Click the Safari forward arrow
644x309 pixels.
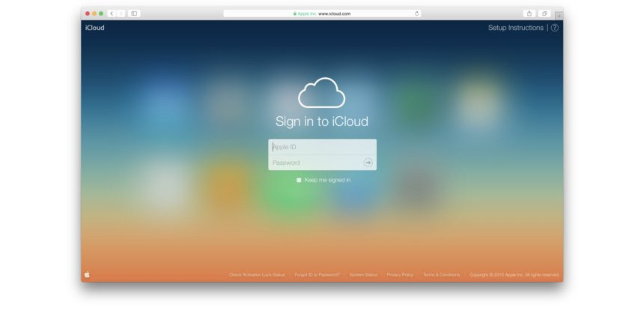[121, 13]
